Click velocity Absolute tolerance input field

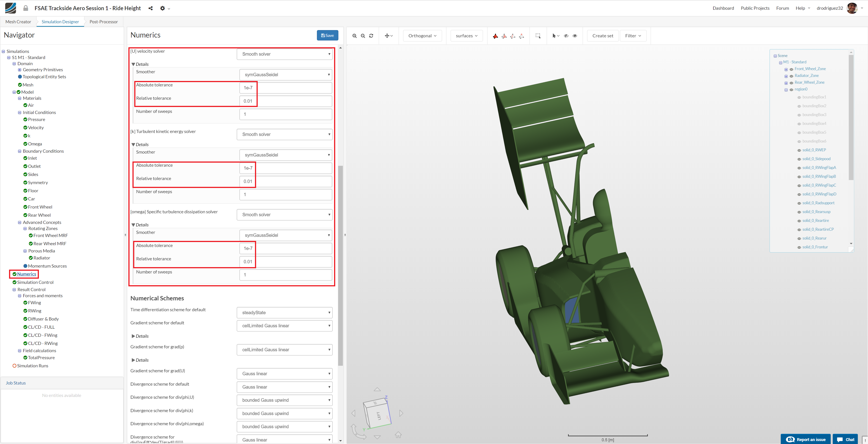(x=285, y=88)
